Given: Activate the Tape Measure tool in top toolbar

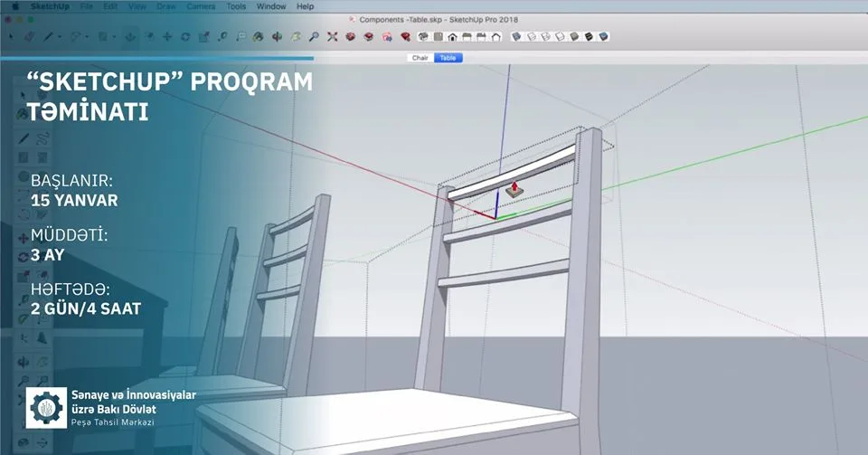Looking at the screenshot, I should pos(222,37).
